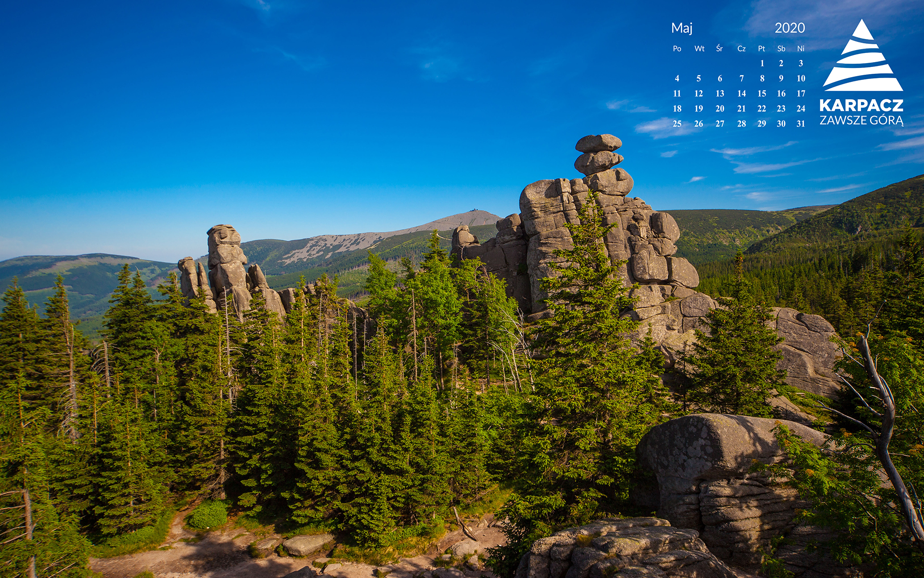Click the ZAWSZE GÓRĄ slogan text

(861, 120)
